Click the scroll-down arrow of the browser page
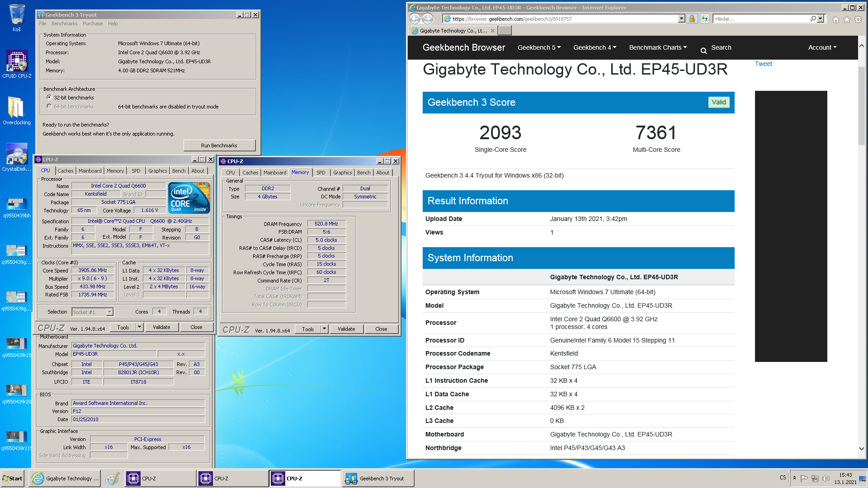868x488 pixels. click(x=862, y=448)
